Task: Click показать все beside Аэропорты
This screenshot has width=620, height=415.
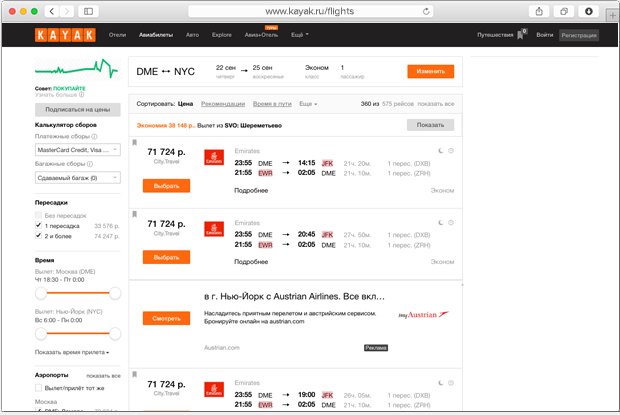Action: 103,375
